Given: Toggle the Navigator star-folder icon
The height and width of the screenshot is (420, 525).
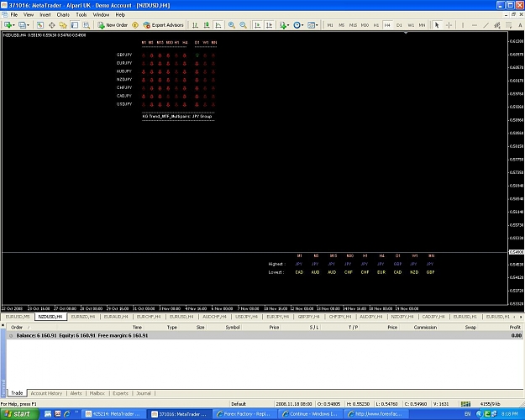Looking at the screenshot, I should 63,25.
